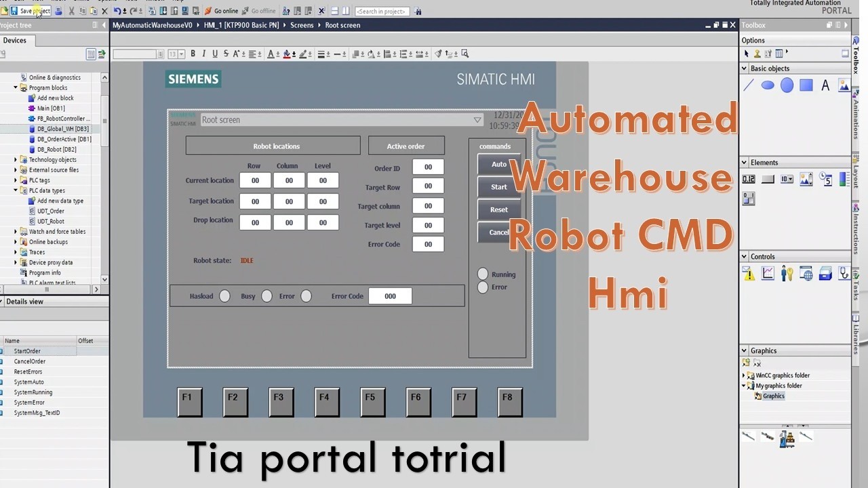Click the Busy indicator circle

click(x=267, y=296)
